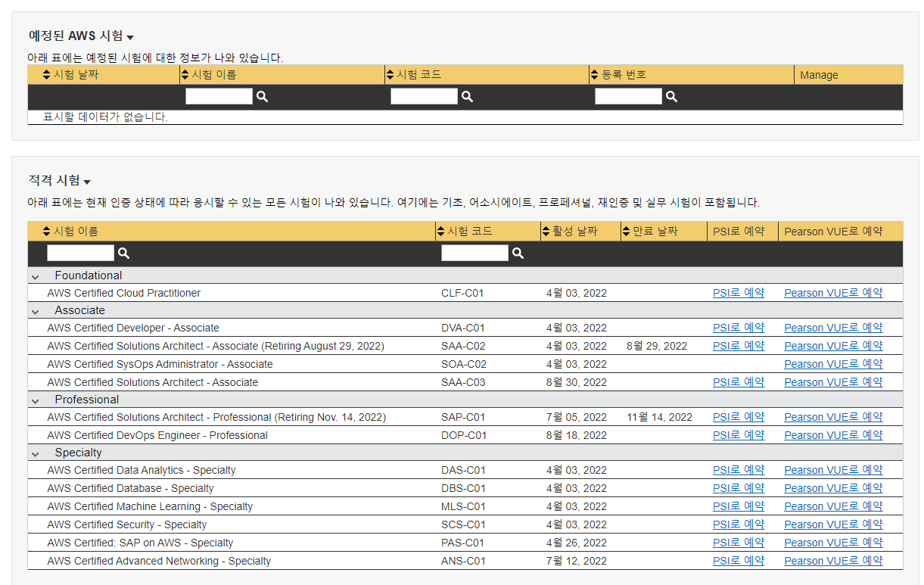Viewport: 924px width, 585px height.
Task: Select the DOP-C01 exam code cell
Action: coord(464,435)
